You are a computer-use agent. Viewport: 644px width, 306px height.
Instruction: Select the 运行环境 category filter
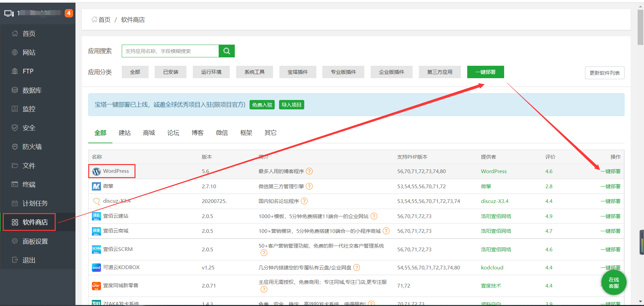coord(211,72)
